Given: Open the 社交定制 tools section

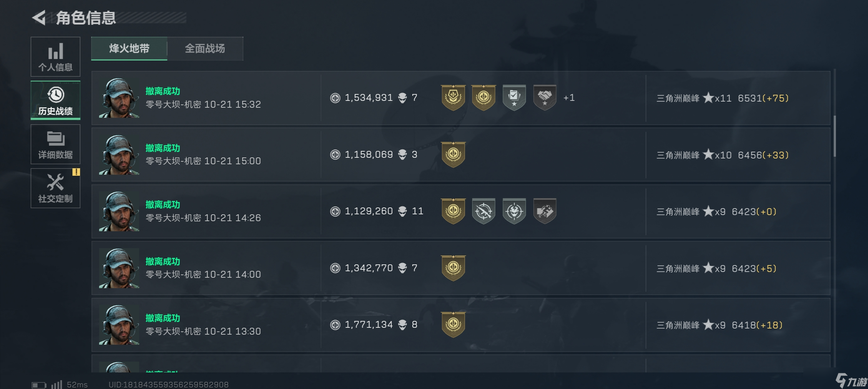Looking at the screenshot, I should 55,188.
